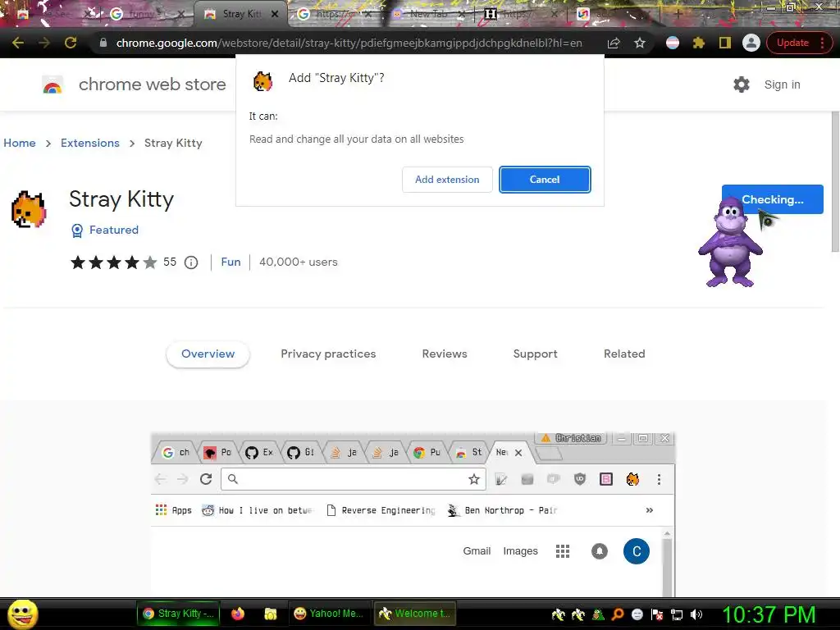
Task: Click the 40,000+ users text
Action: [299, 262]
